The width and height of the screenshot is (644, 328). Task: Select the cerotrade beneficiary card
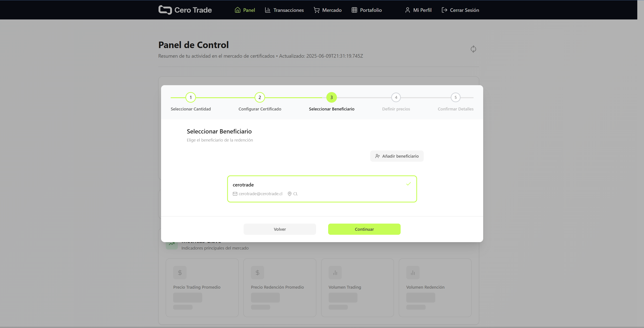pyautogui.click(x=322, y=189)
